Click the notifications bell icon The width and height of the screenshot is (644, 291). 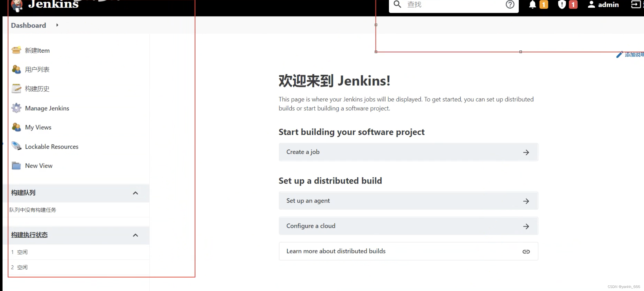(533, 5)
